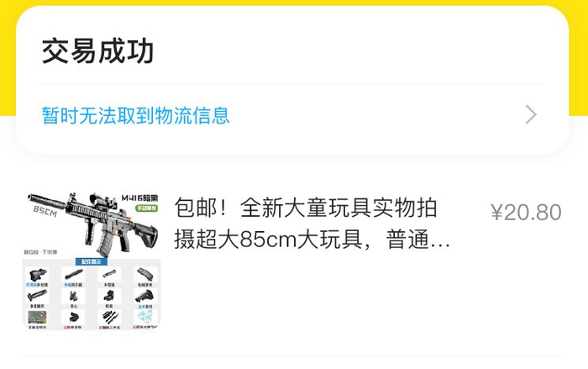Select the blue water gel beads icon
The width and height of the screenshot is (588, 369).
pos(145,317)
